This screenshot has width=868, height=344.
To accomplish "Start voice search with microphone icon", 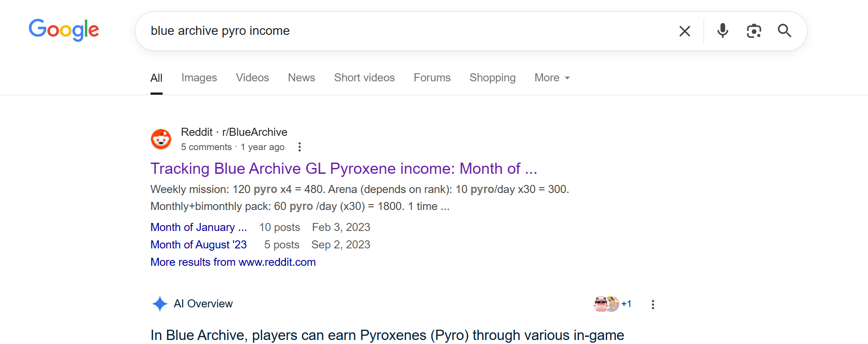I will pyautogui.click(x=722, y=31).
